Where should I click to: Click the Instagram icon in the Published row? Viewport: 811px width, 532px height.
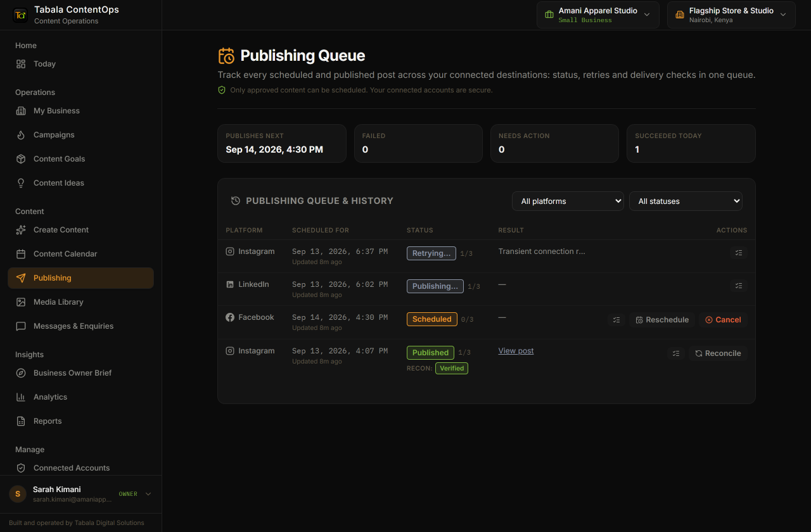point(230,351)
